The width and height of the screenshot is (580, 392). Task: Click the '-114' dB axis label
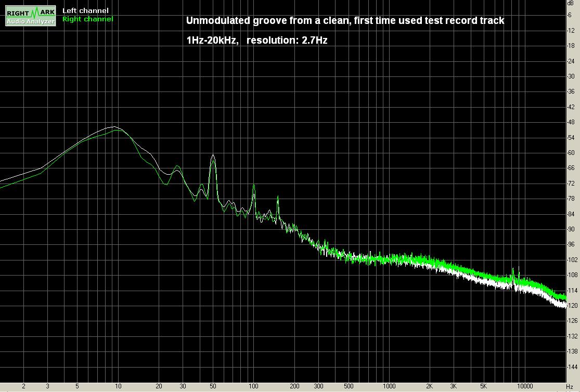click(572, 291)
